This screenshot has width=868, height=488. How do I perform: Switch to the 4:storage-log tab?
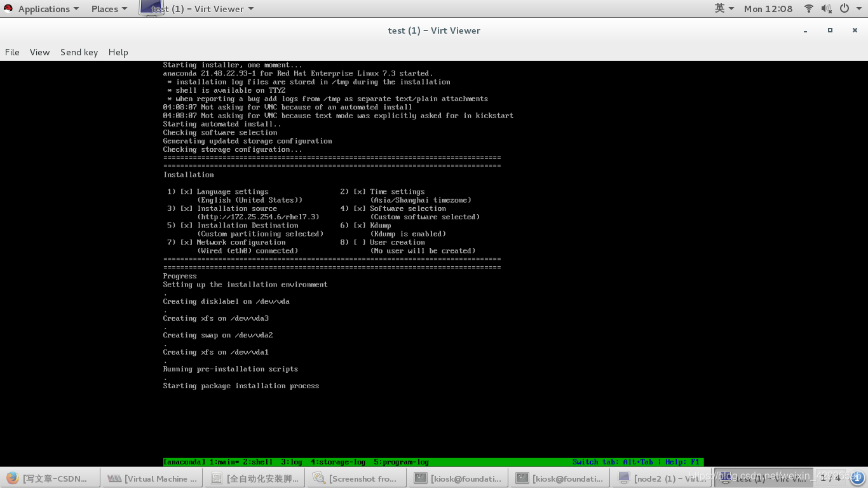coord(338,462)
